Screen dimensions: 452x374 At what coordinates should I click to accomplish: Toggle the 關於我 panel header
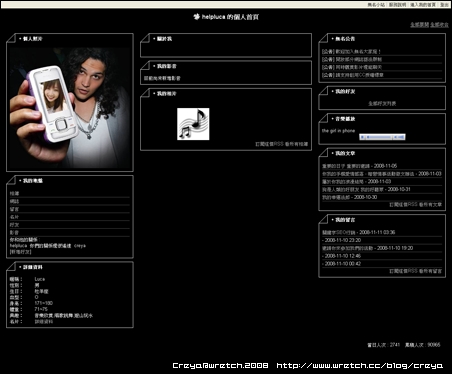coord(164,39)
